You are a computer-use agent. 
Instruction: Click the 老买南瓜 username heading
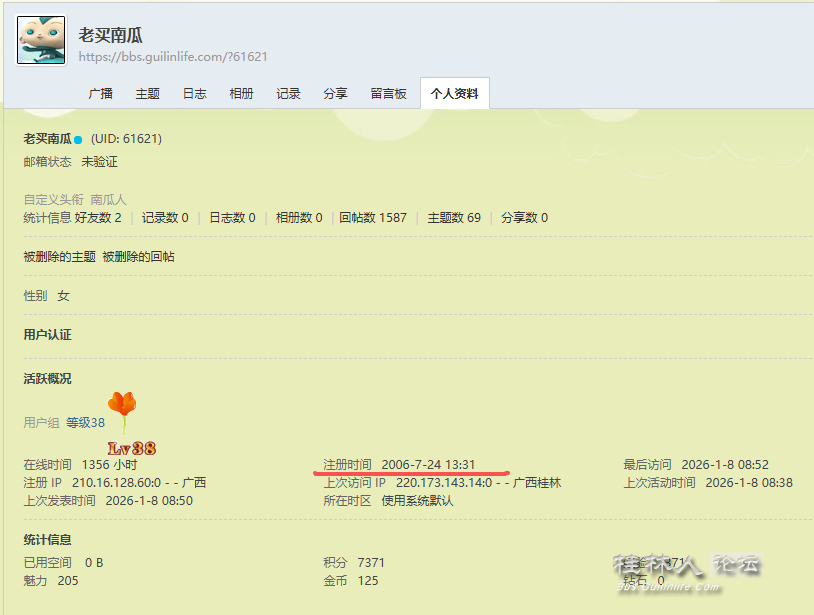tap(110, 35)
